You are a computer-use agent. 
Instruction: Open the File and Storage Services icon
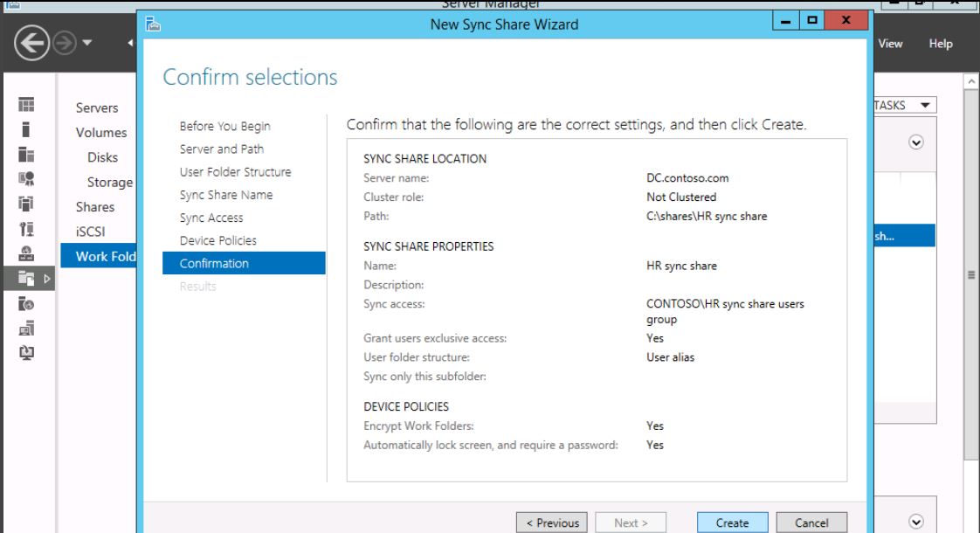click(26, 279)
